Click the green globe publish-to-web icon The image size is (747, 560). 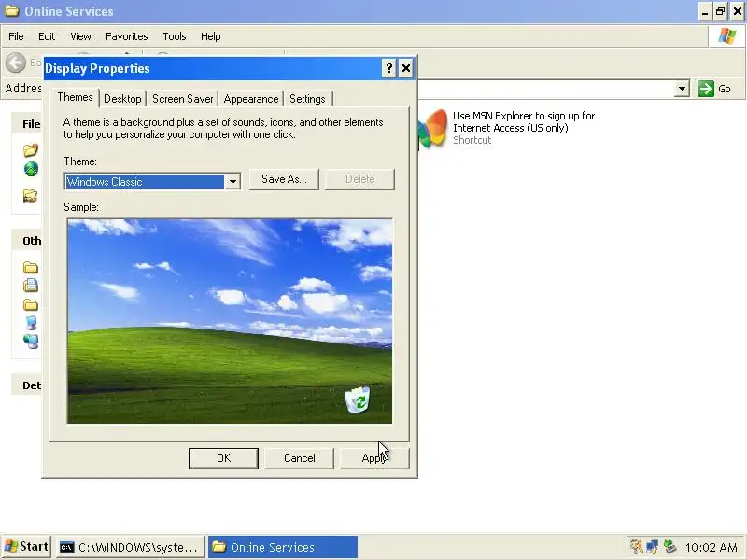(31, 169)
